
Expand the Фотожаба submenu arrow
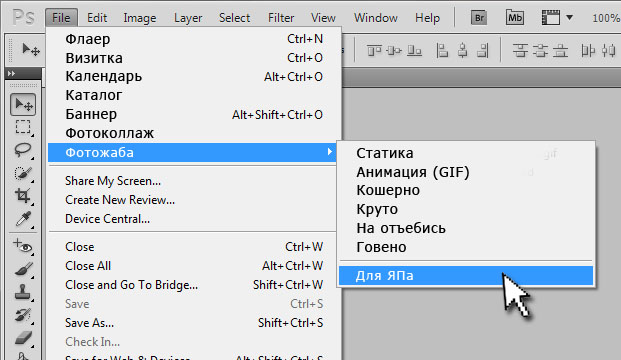330,152
